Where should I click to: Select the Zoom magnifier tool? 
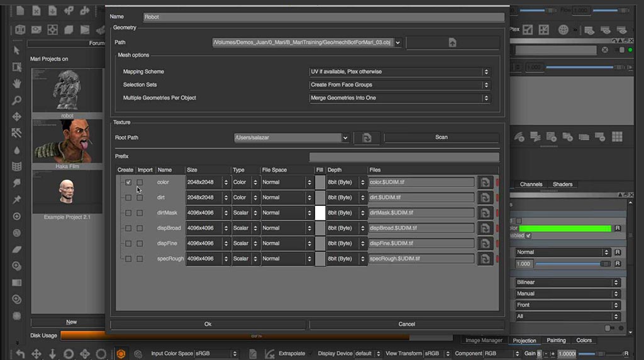(x=16, y=100)
